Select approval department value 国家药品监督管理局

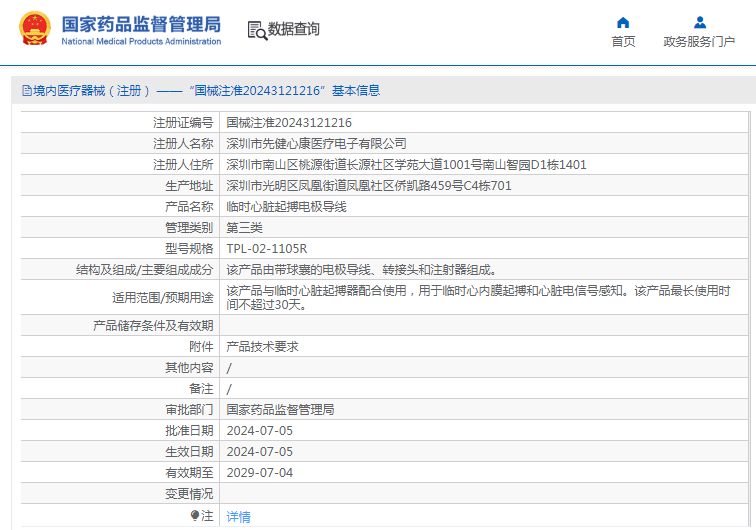(x=280, y=410)
